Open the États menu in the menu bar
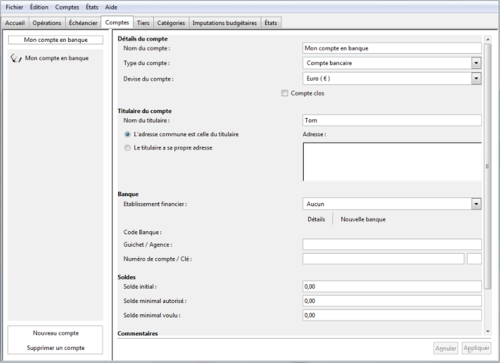The width and height of the screenshot is (500, 363). coord(92,7)
